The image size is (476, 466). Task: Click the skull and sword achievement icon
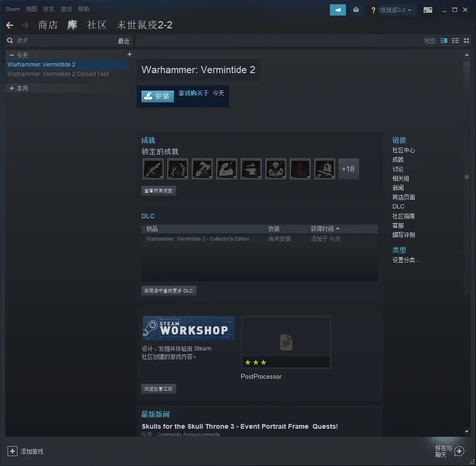pyautogui.click(x=325, y=168)
